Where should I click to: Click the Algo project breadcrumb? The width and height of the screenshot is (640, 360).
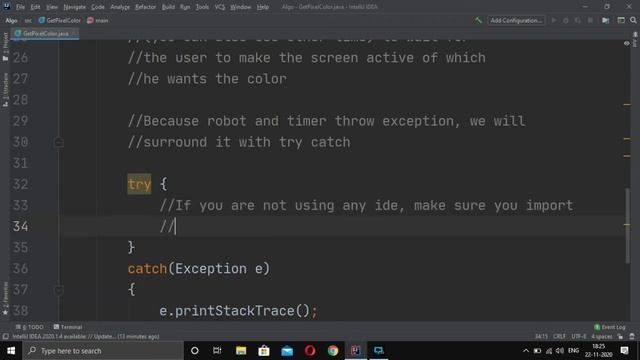11,20
